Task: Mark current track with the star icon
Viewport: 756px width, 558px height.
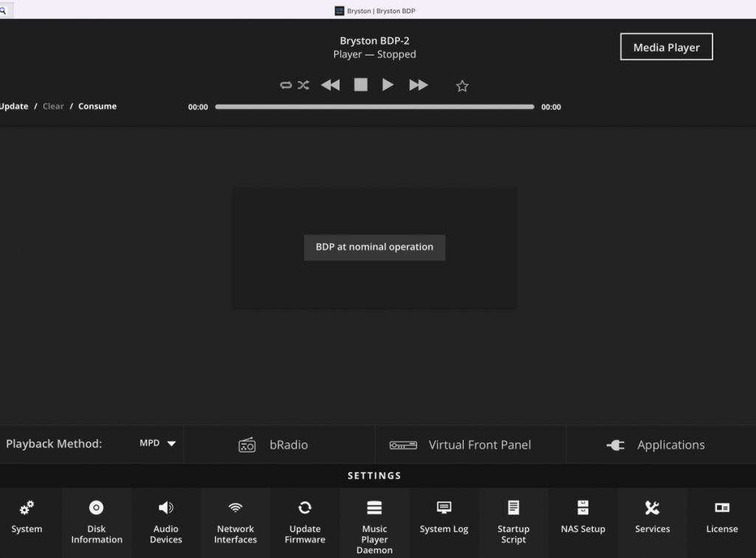Action: (462, 86)
